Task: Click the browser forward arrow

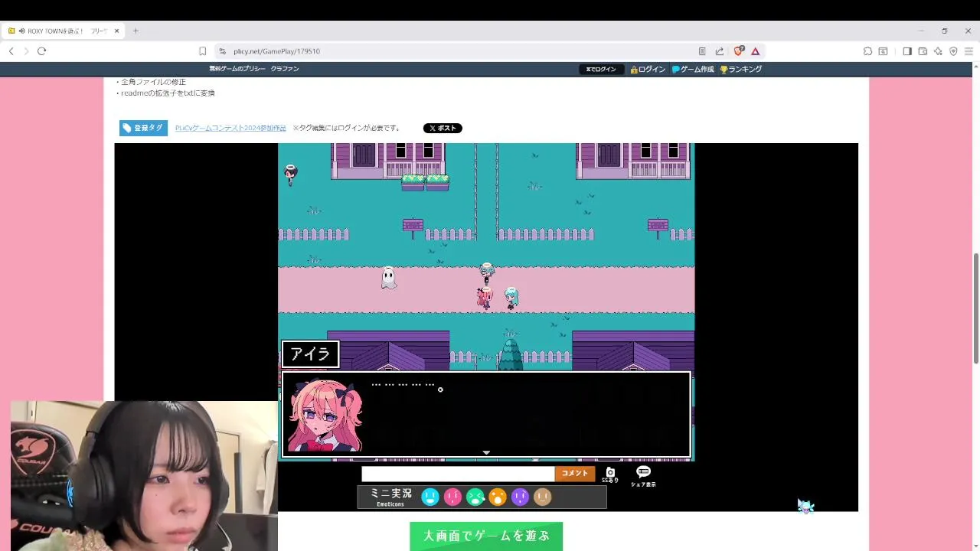Action: (26, 51)
